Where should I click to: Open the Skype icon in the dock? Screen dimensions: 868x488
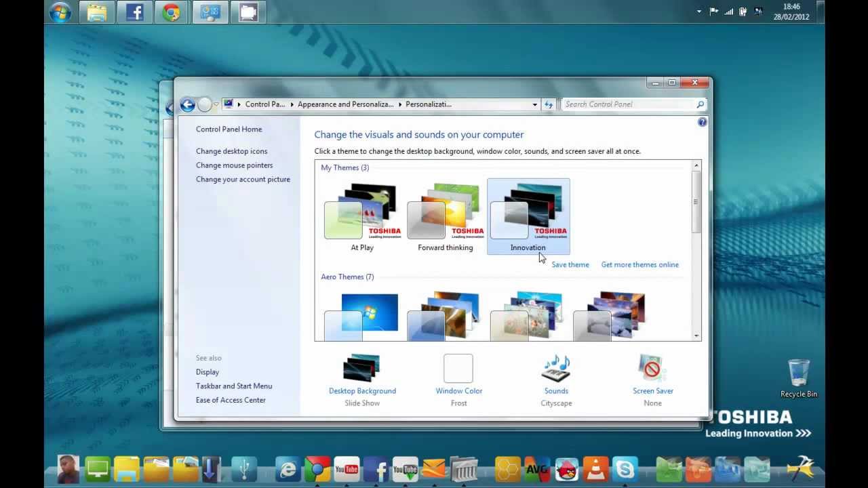point(625,469)
